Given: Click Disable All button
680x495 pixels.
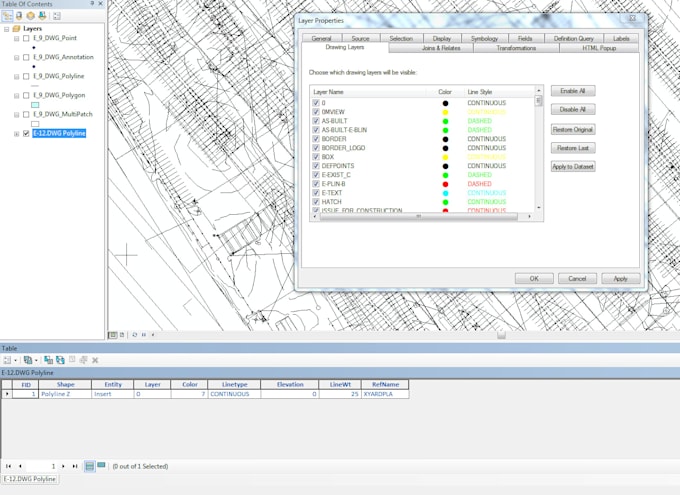Looking at the screenshot, I should [x=573, y=109].
